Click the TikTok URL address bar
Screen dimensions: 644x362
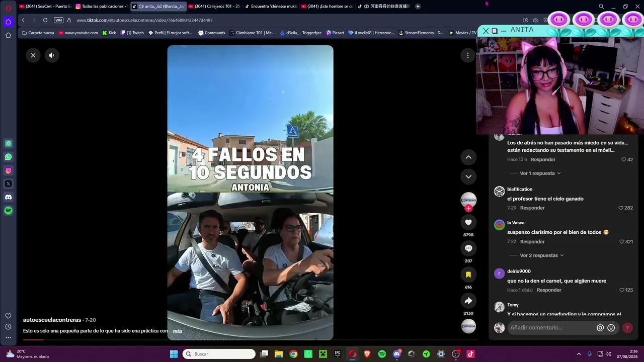[144, 21]
